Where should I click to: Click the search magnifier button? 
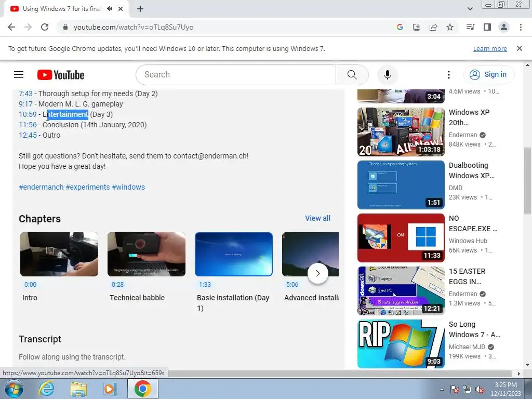tap(352, 75)
